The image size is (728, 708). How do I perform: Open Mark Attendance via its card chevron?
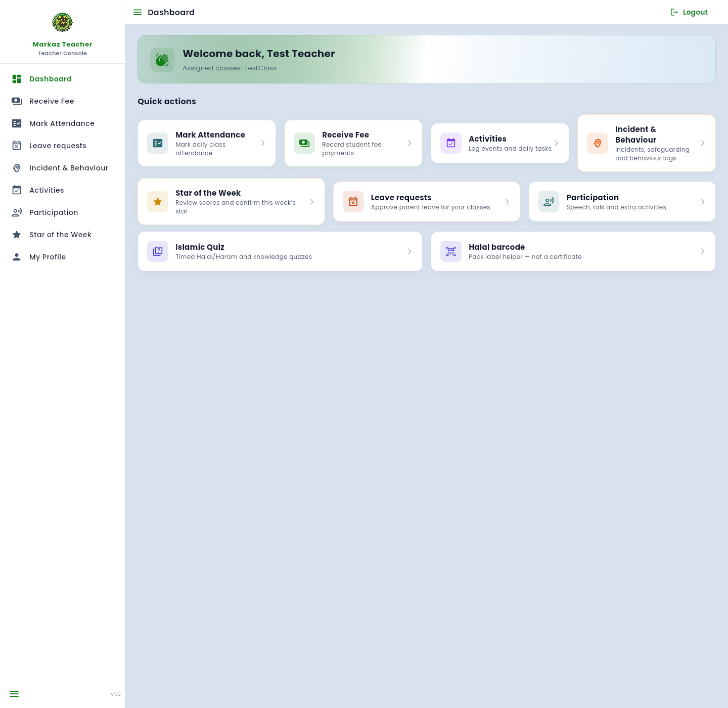(x=263, y=143)
